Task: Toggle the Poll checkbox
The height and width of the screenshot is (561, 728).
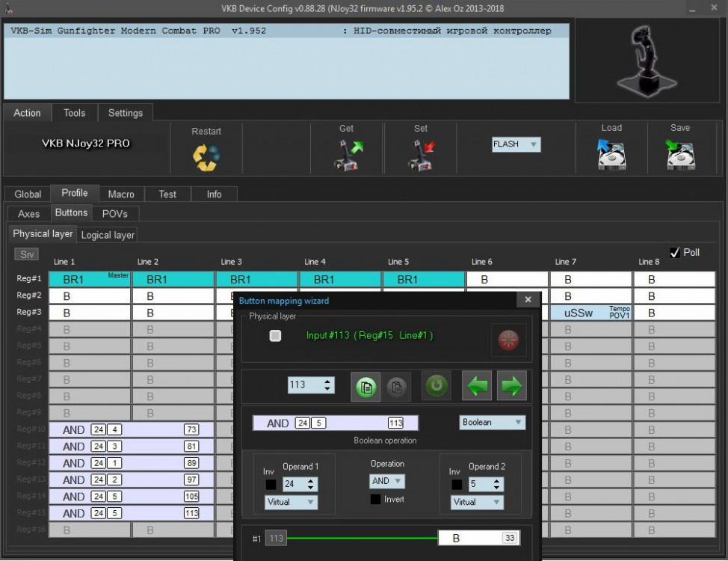Action: (674, 253)
